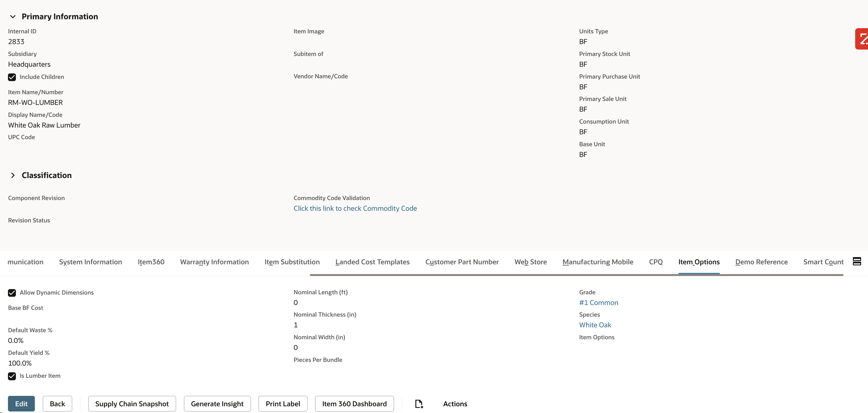Image resolution: width=868 pixels, height=413 pixels.
Task: Click the Edit button
Action: coord(21,404)
